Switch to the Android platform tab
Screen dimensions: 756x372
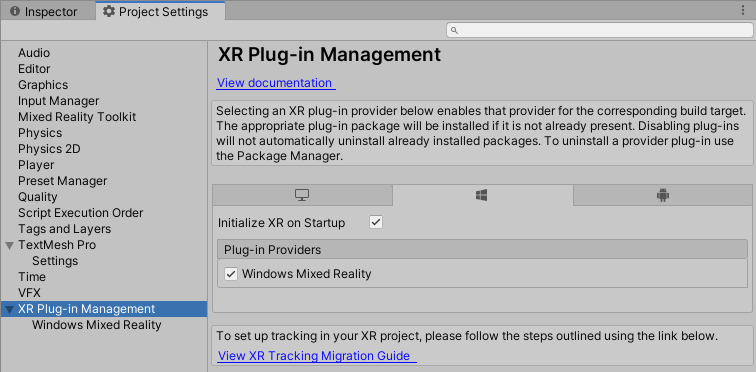point(663,195)
